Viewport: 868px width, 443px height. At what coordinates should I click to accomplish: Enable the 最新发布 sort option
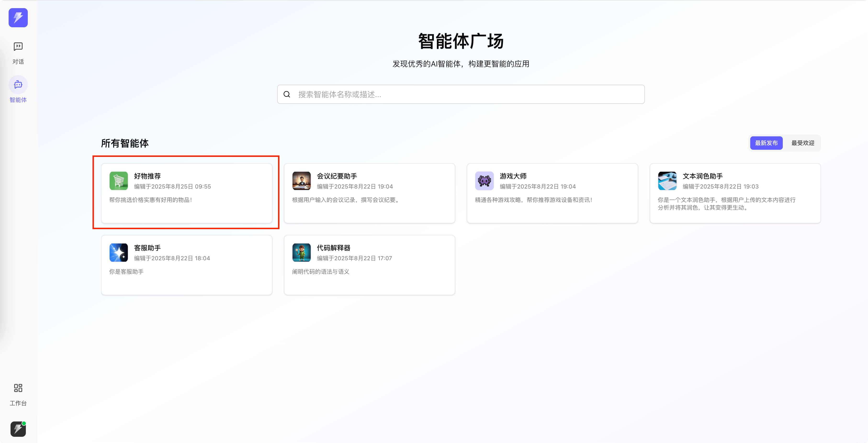click(x=766, y=143)
